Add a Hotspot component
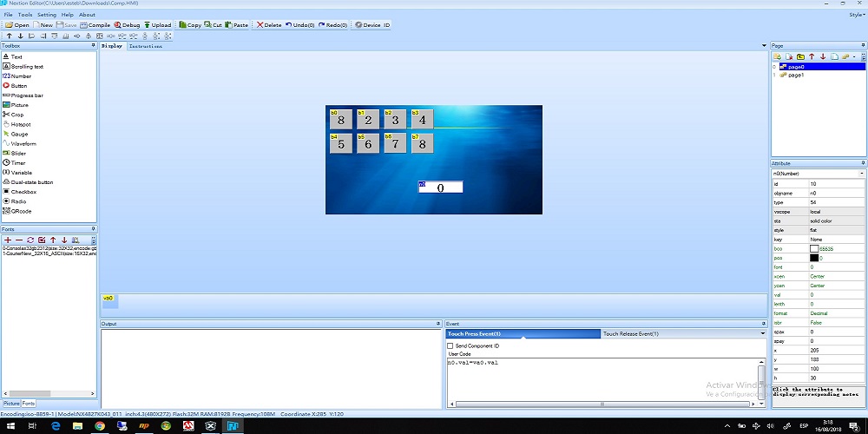868x434 pixels. point(16,124)
